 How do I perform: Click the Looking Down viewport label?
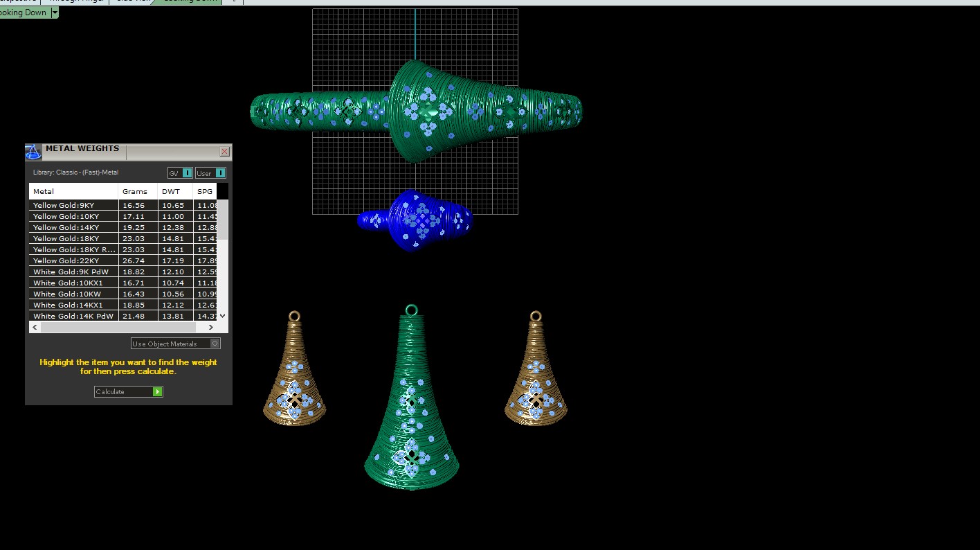(x=24, y=12)
